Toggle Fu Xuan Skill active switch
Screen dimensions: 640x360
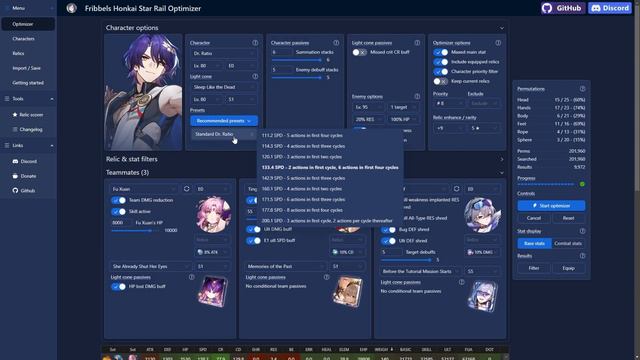point(118,211)
